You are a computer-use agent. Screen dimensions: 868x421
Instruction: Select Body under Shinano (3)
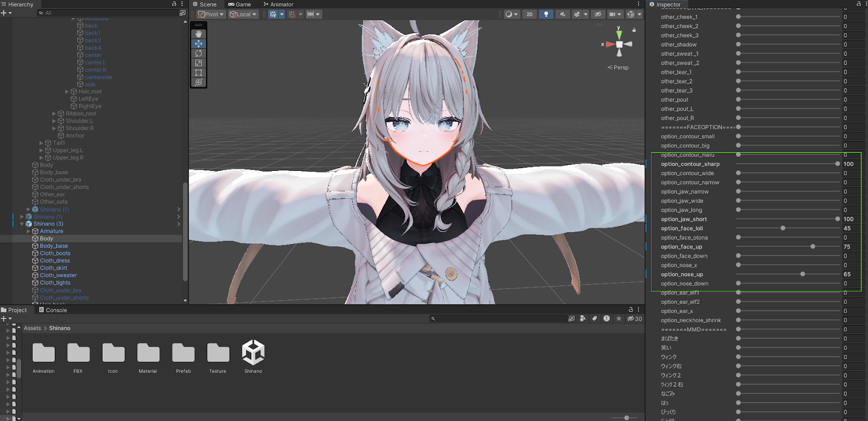point(46,239)
